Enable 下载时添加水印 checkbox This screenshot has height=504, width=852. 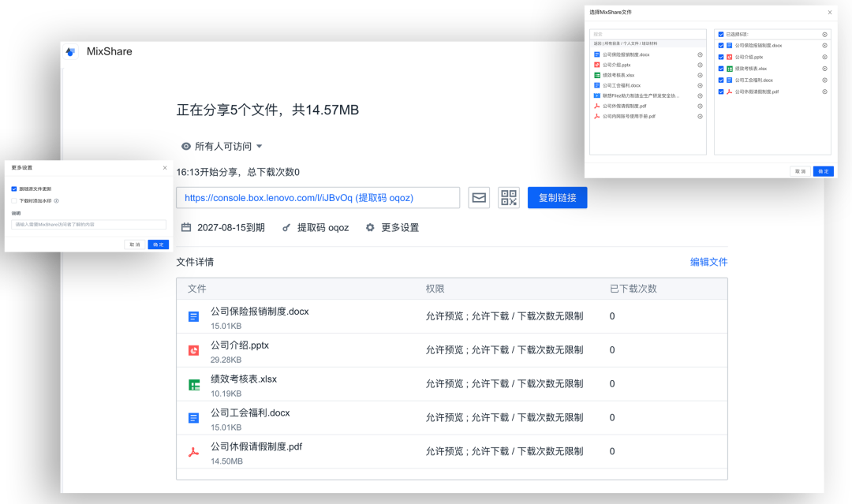[14, 201]
